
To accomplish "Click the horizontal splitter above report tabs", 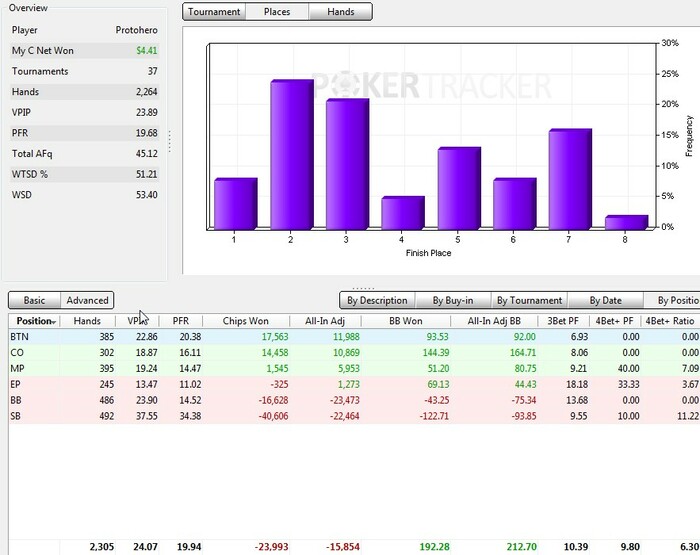I will click(x=363, y=288).
